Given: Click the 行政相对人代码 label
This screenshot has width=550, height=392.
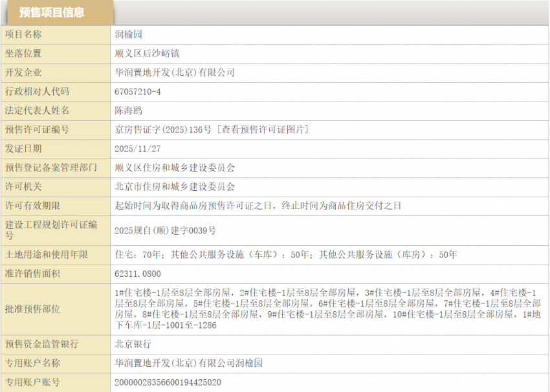Looking at the screenshot, I should tap(37, 91).
